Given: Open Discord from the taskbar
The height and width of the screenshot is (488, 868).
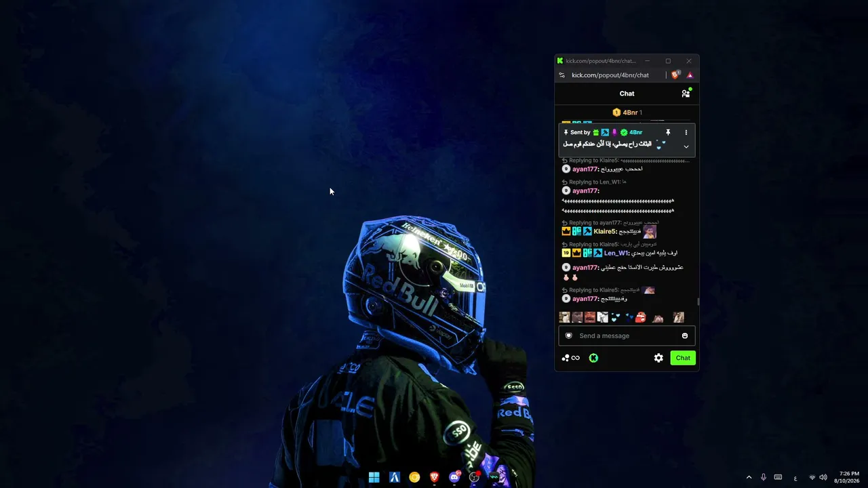Looking at the screenshot, I should 454,477.
